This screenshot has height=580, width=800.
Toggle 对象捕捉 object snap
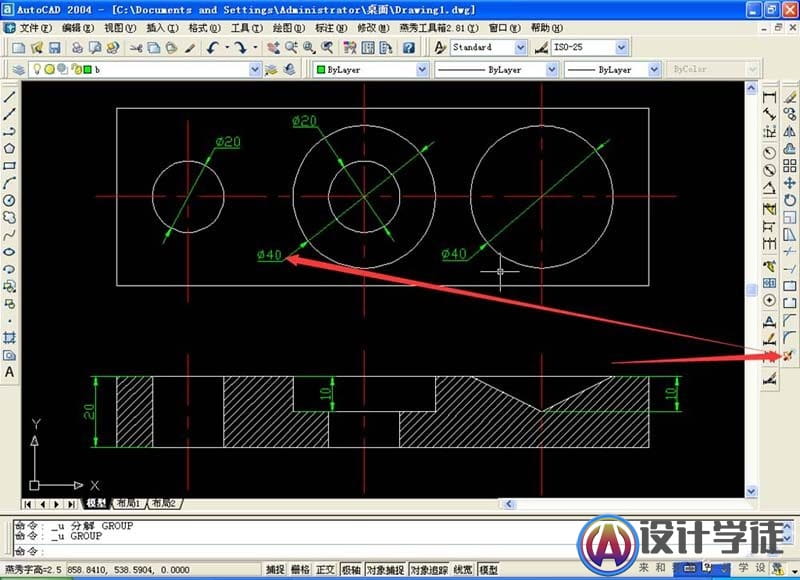tap(386, 569)
